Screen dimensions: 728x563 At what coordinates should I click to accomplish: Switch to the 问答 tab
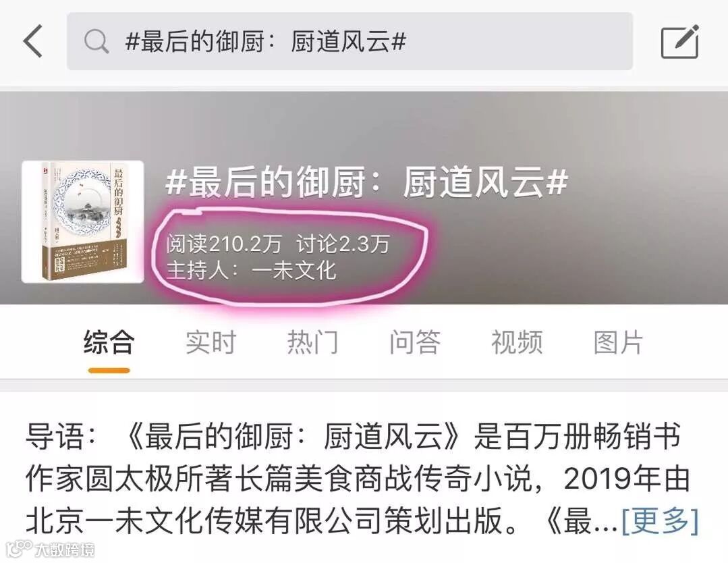click(415, 342)
